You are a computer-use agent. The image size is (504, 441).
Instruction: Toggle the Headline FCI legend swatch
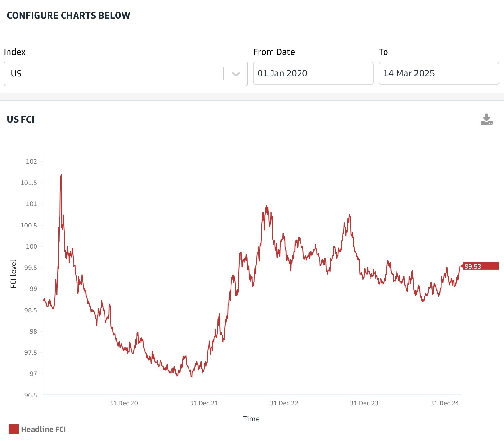[x=14, y=429]
